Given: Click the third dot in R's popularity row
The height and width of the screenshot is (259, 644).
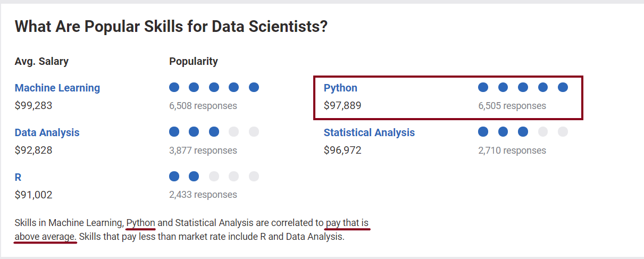Looking at the screenshot, I should pos(214,176).
